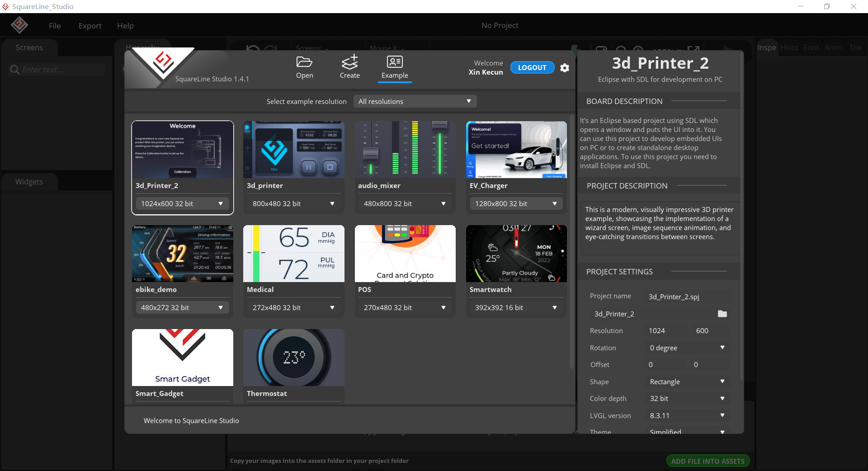Select the Smartwatch example thumbnail

516,254
